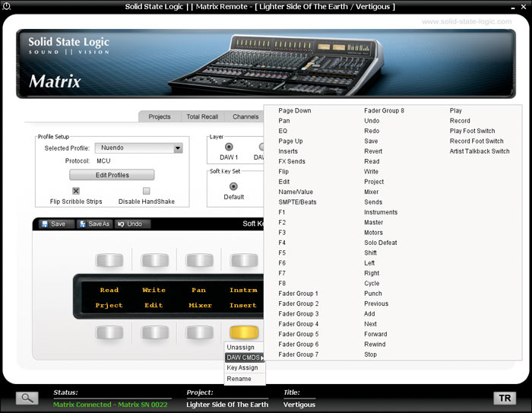The height and width of the screenshot is (413, 532).
Task: Click the power icon in the title bar
Action: coord(7,7)
